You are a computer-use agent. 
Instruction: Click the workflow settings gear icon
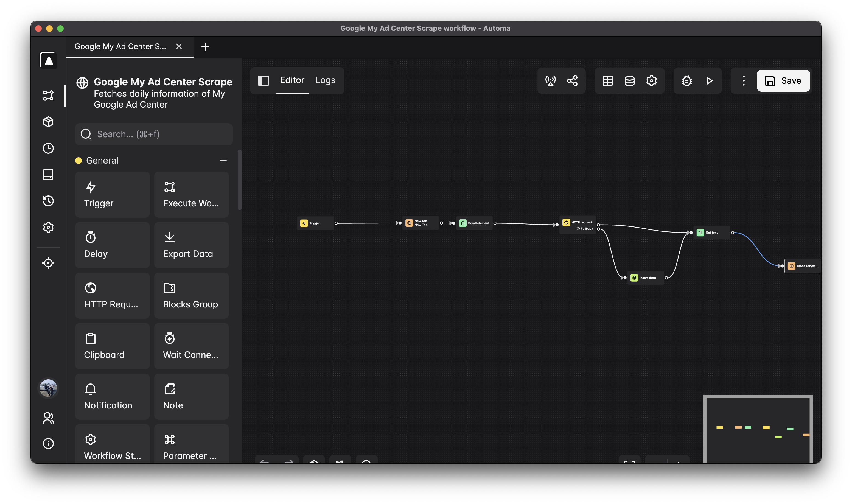[x=652, y=80]
